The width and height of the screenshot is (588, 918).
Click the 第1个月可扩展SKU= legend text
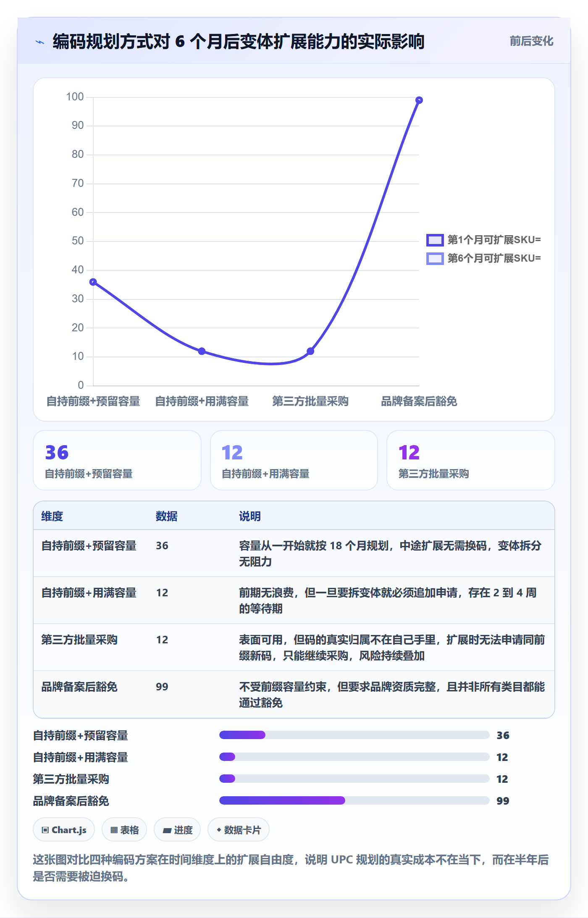[x=494, y=240]
